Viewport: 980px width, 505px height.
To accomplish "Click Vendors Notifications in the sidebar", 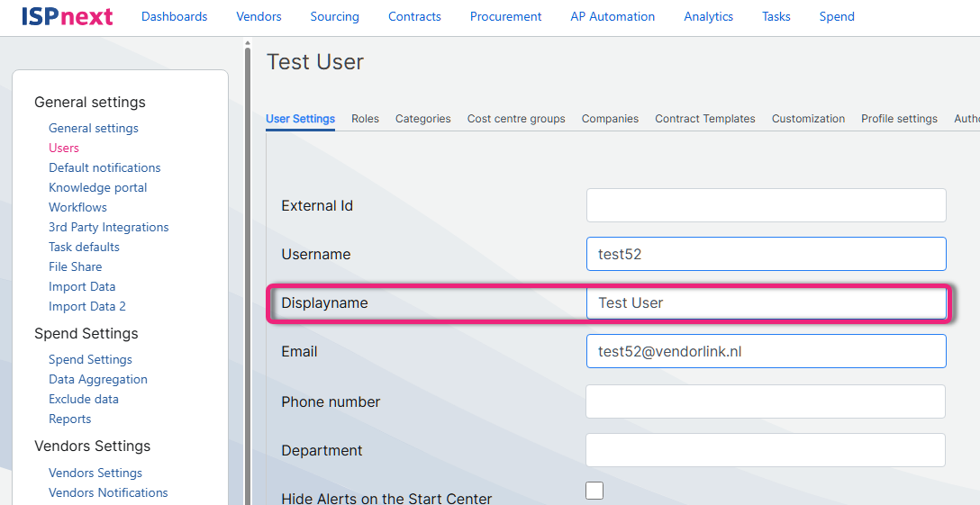I will 108,492.
